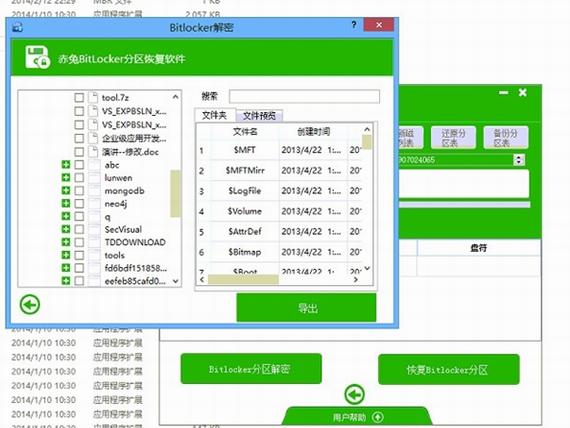Expand the SecVisual folder node
This screenshot has height=428, width=570.
[66, 229]
